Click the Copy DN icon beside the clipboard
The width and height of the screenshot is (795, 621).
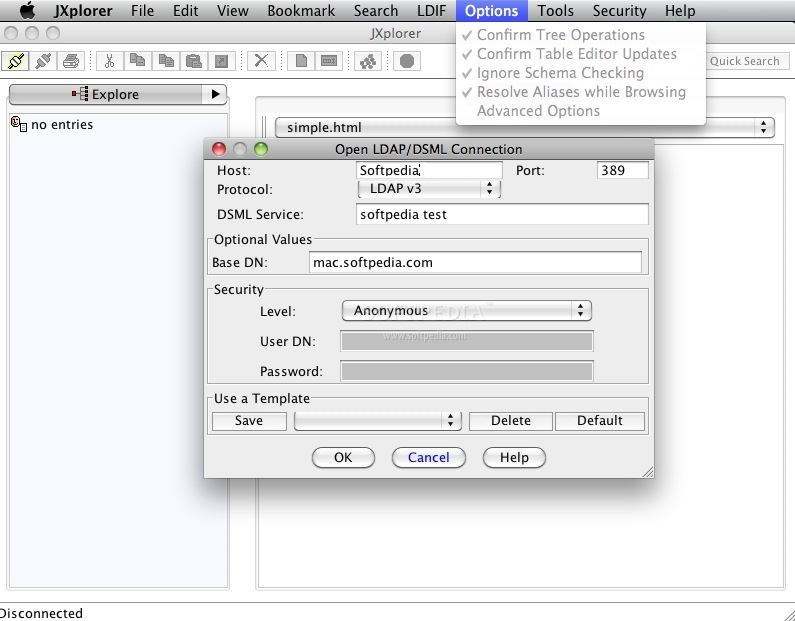pyautogui.click(x=165, y=61)
